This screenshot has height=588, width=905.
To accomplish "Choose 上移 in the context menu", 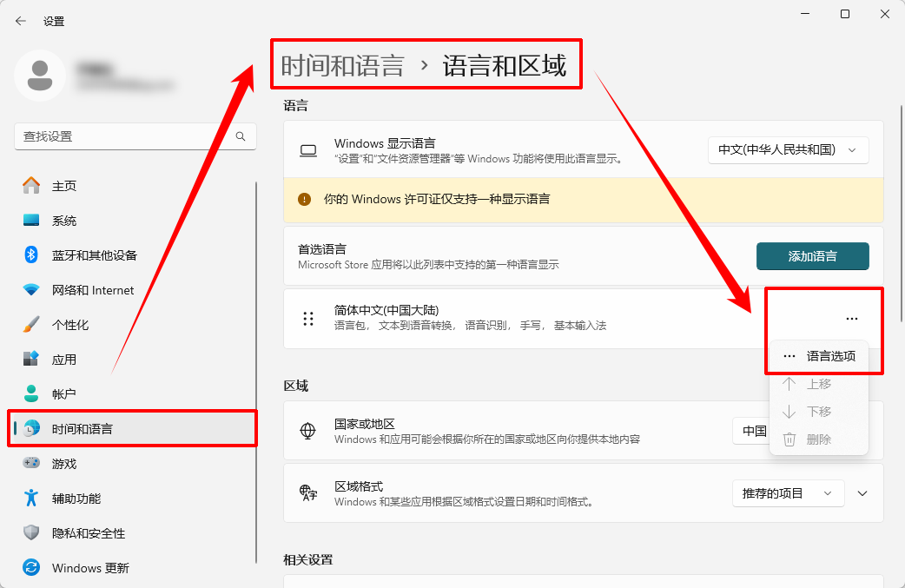I will coord(819,384).
